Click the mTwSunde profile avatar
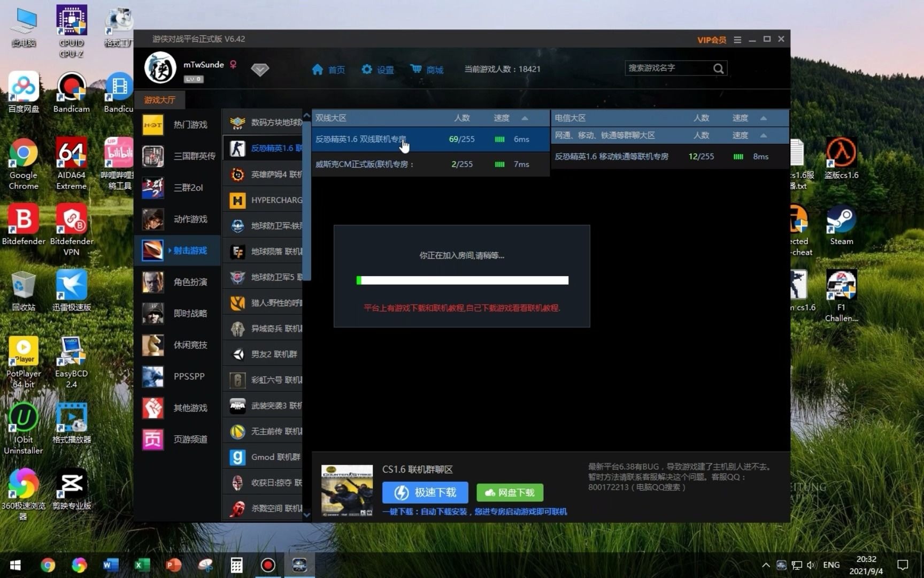Screen dimensions: 924x578 (x=160, y=68)
